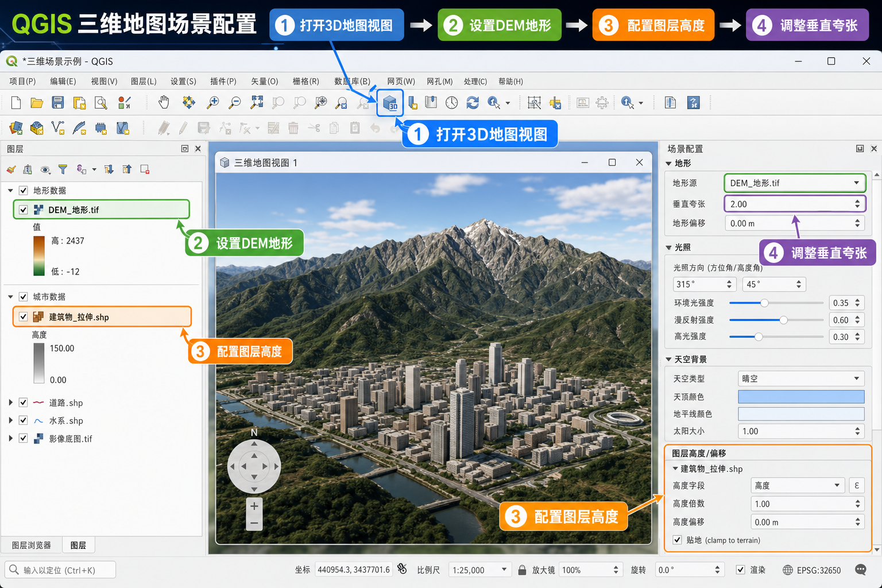
Task: Open the 视图(V) menu
Action: point(104,82)
